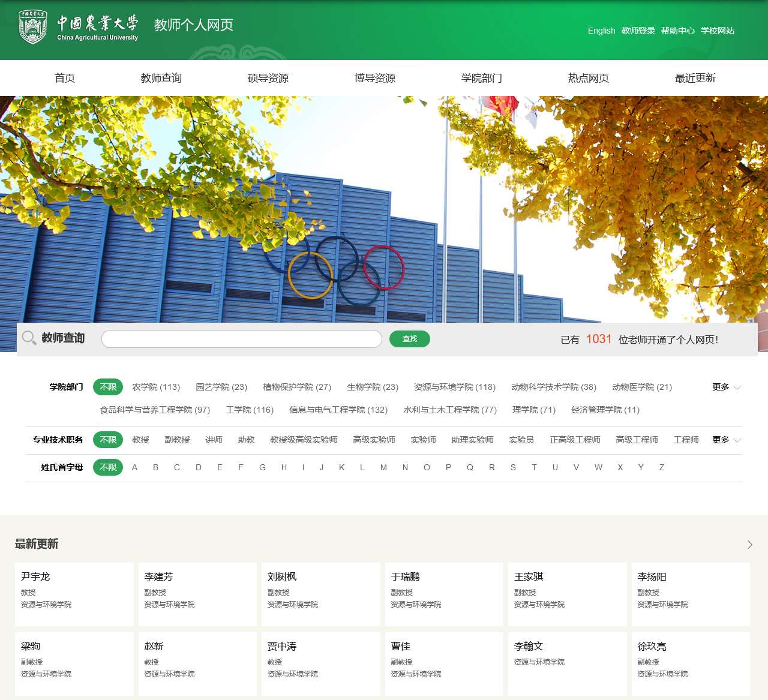Filter surname by letter Z
This screenshot has height=700, width=768.
[661, 467]
